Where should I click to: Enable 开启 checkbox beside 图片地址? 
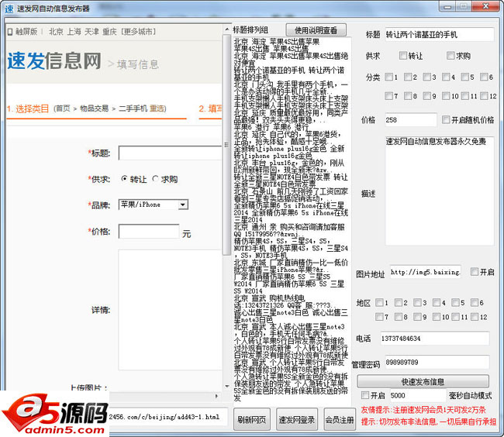pyautogui.click(x=474, y=272)
